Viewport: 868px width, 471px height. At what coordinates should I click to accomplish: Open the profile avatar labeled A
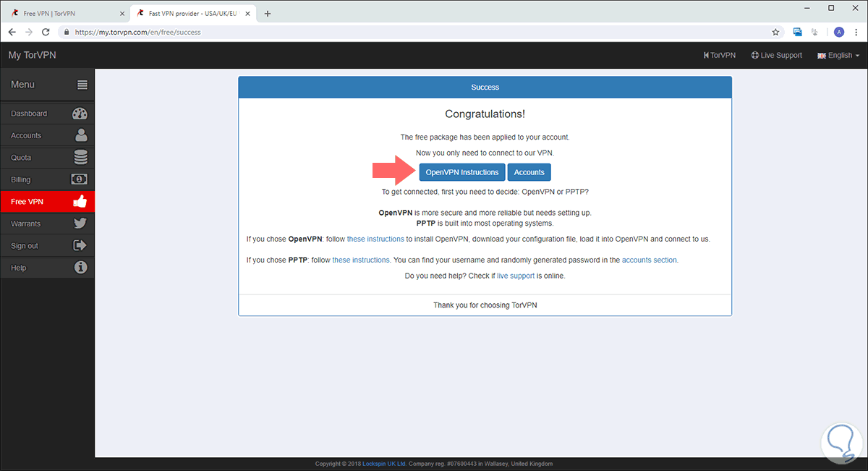click(x=839, y=32)
